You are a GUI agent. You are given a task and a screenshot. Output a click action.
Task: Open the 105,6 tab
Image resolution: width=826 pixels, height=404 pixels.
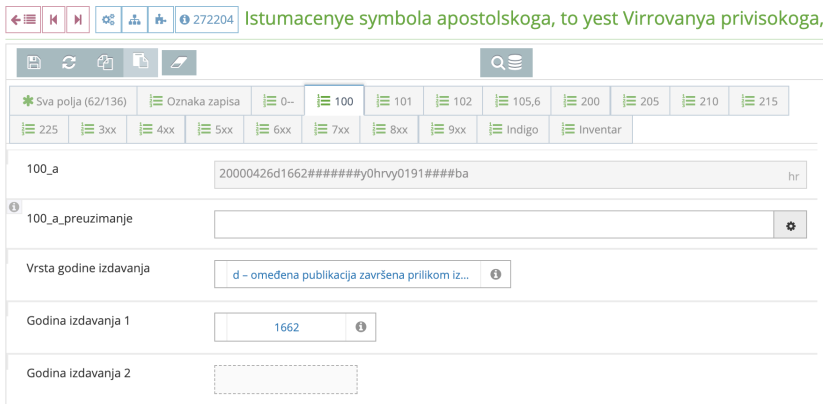coord(518,101)
